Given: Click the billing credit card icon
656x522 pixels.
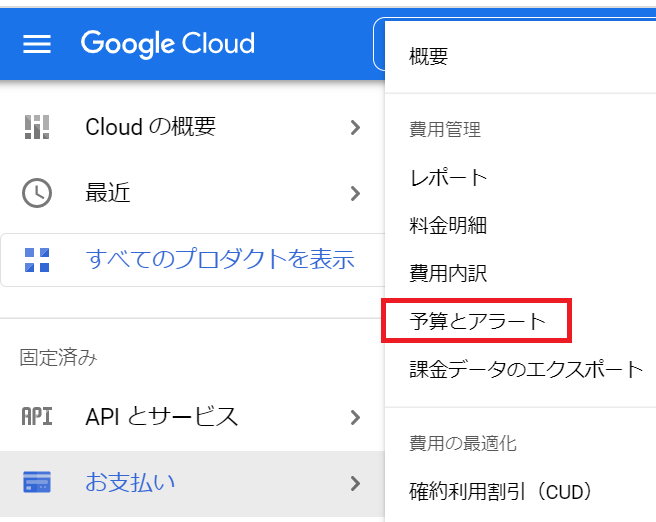Looking at the screenshot, I should (x=37, y=482).
